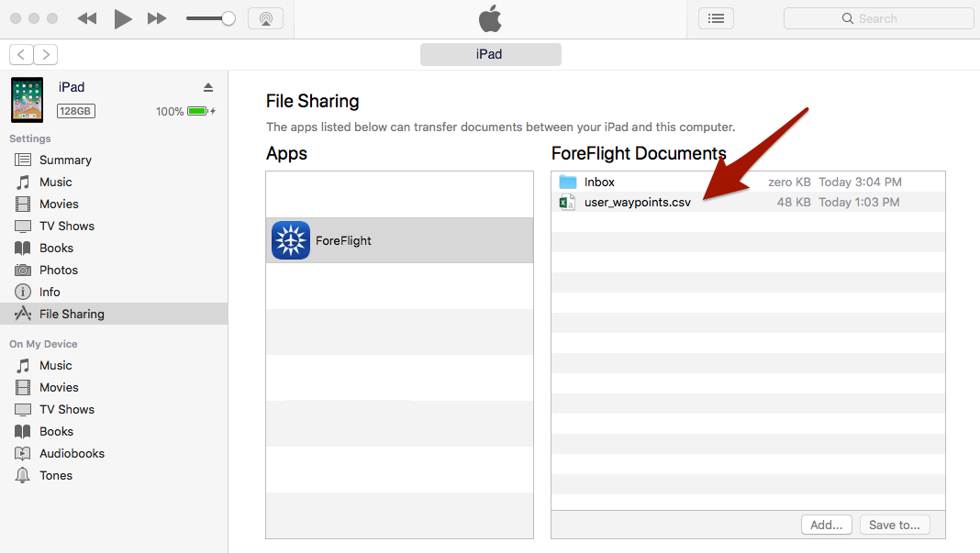Select the ForeFlight app icon

(x=291, y=240)
